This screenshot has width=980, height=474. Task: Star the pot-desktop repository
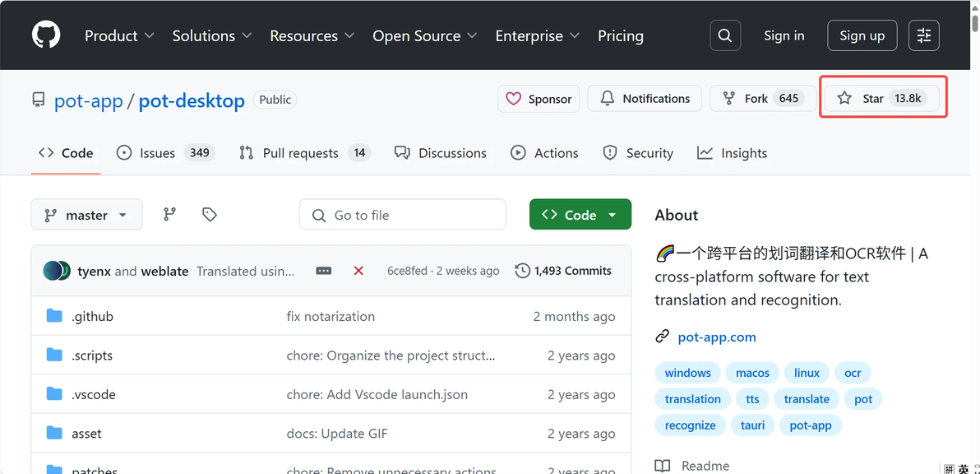click(862, 99)
